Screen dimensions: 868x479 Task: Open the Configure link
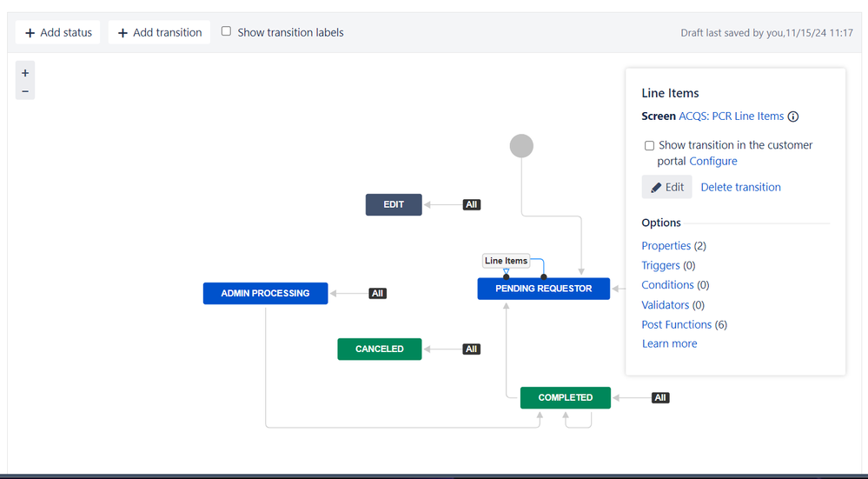point(713,161)
